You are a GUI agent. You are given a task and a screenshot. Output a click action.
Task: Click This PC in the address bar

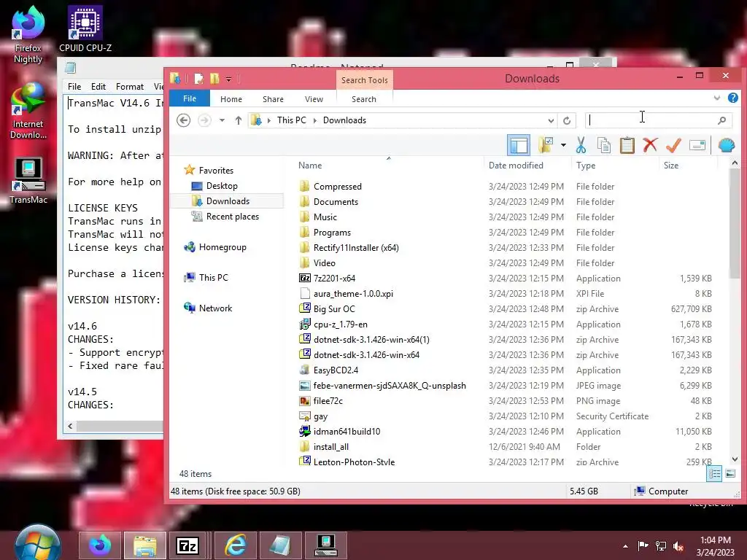(x=292, y=120)
